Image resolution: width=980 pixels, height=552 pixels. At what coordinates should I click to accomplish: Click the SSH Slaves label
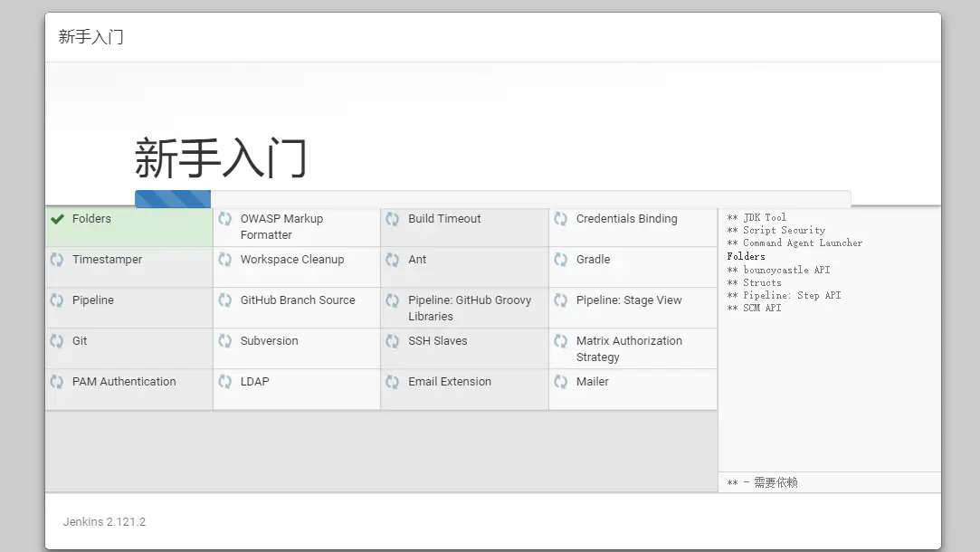[x=437, y=341]
